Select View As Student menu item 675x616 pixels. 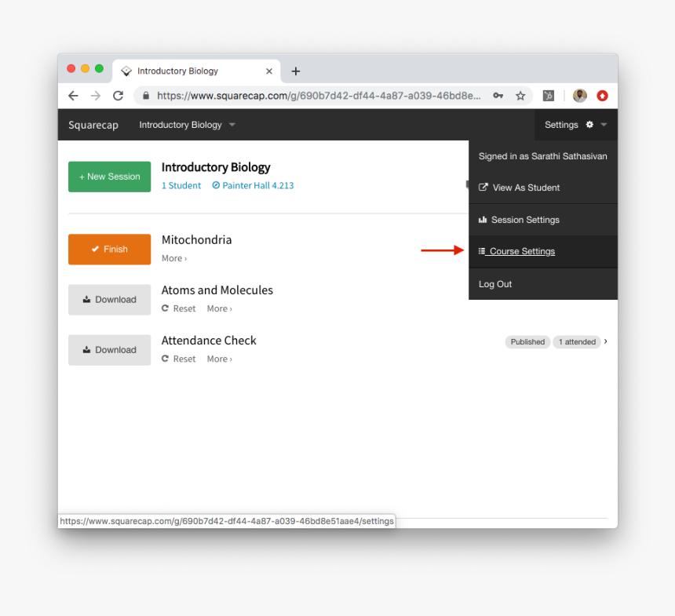(526, 188)
